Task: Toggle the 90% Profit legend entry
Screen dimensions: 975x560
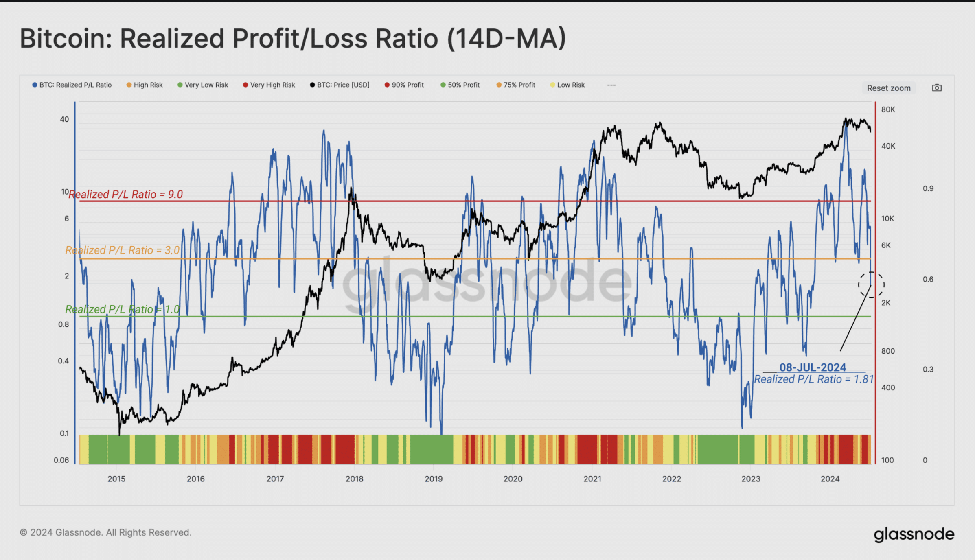Action: click(404, 85)
